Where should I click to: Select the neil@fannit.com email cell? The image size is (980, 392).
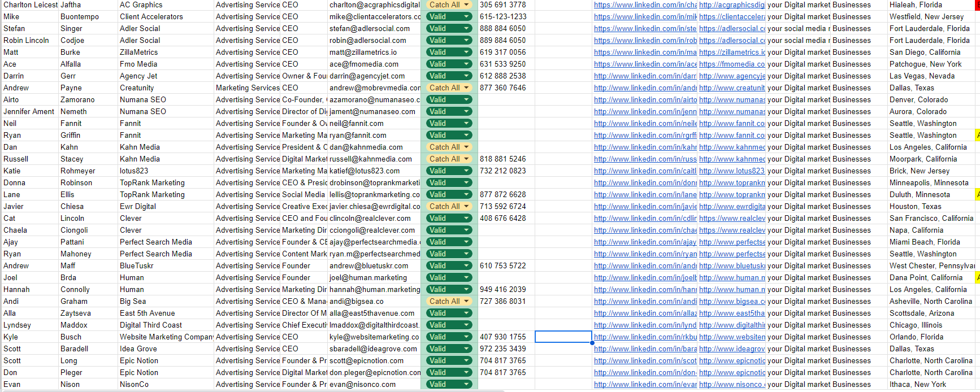[375, 123]
